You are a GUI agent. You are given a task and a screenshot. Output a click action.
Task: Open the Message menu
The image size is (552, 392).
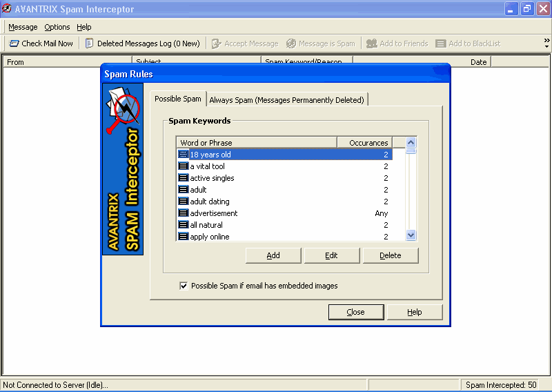(23, 27)
